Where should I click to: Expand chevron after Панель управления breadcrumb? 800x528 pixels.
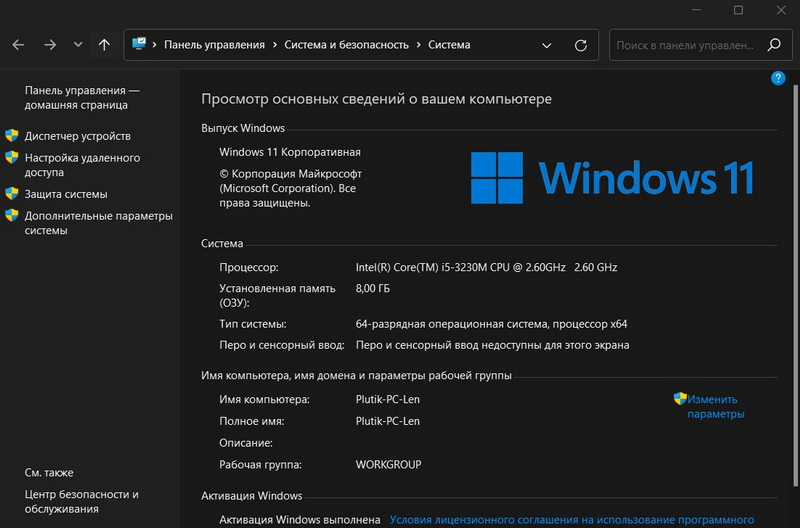click(275, 45)
